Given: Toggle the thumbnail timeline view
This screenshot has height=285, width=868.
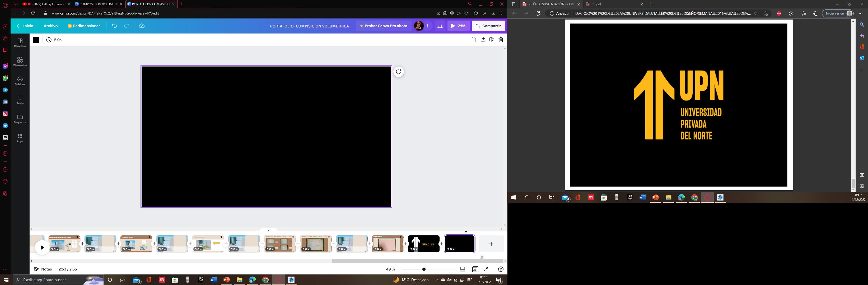Looking at the screenshot, I should [463, 269].
